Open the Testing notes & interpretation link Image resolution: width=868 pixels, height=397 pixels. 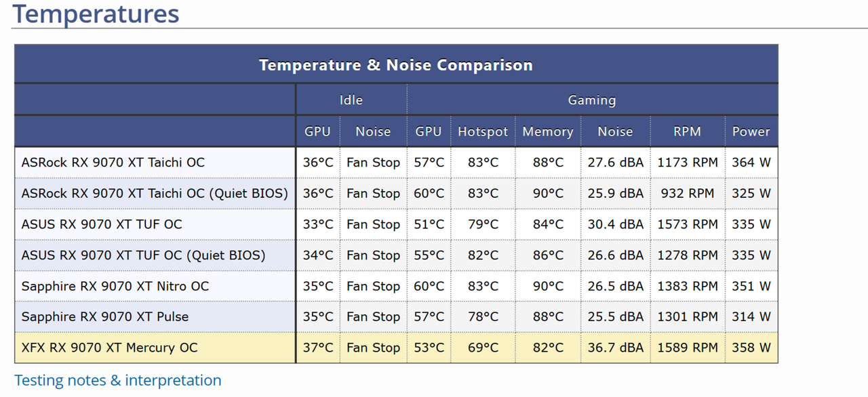118,380
